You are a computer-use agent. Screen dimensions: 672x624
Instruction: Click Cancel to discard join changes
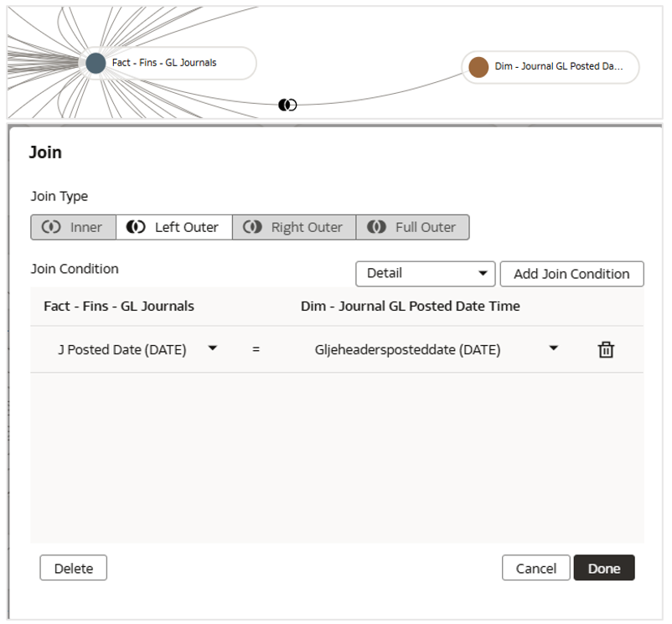click(535, 568)
